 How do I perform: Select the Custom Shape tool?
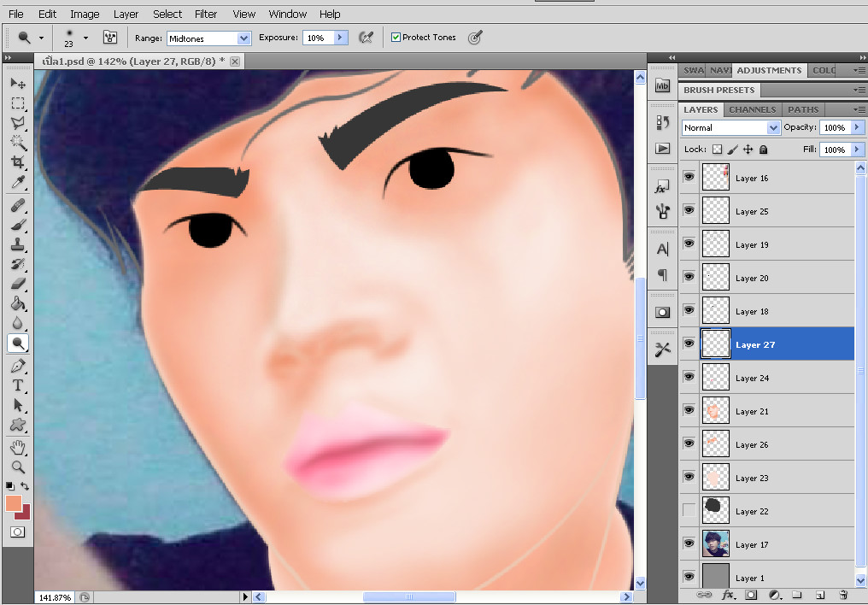pos(18,425)
